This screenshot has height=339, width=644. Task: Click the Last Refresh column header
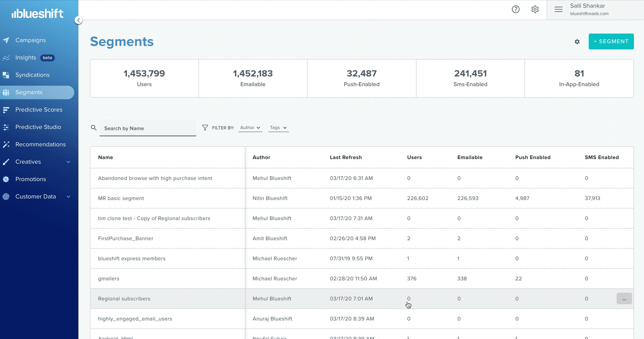(x=346, y=157)
